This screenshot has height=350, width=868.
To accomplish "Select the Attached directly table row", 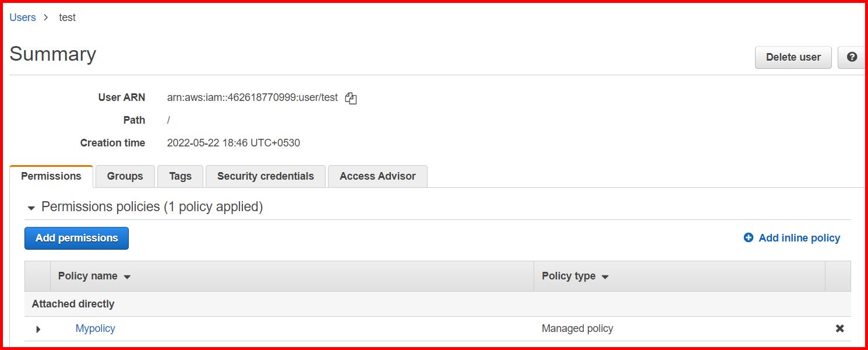I will [73, 304].
